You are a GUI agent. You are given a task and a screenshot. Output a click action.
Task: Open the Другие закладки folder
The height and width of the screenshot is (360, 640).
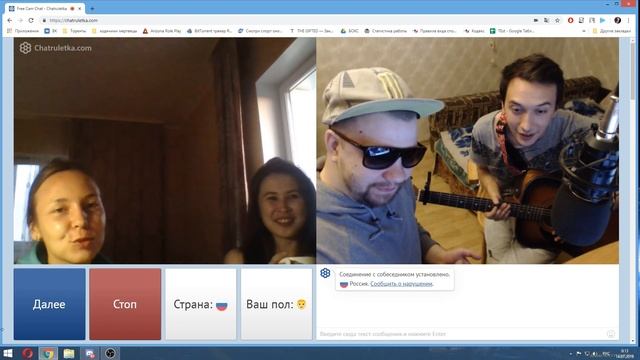pyautogui.click(x=611, y=31)
